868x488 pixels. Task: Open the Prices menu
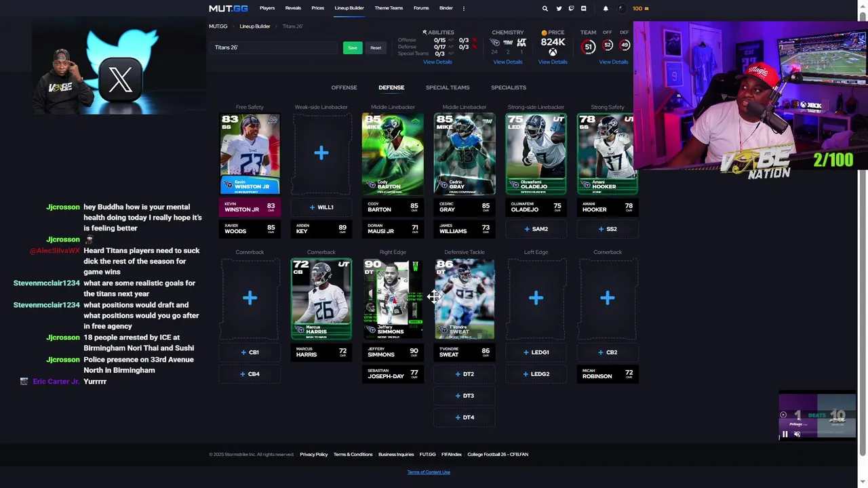pyautogui.click(x=318, y=8)
